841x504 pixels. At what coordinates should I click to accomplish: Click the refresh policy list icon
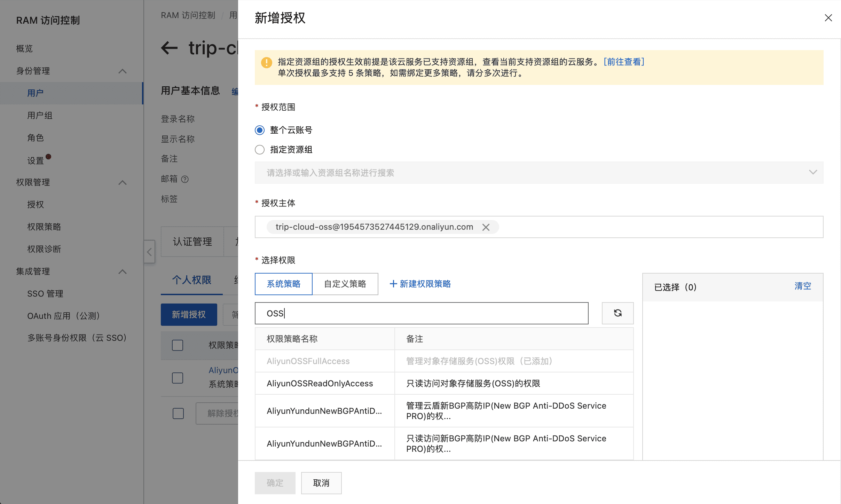tap(618, 313)
